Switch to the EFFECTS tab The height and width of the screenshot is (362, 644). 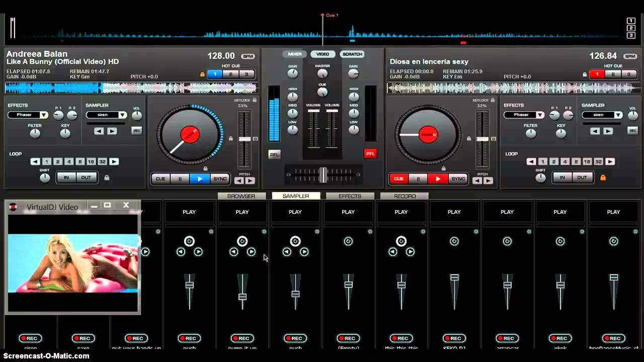click(350, 196)
